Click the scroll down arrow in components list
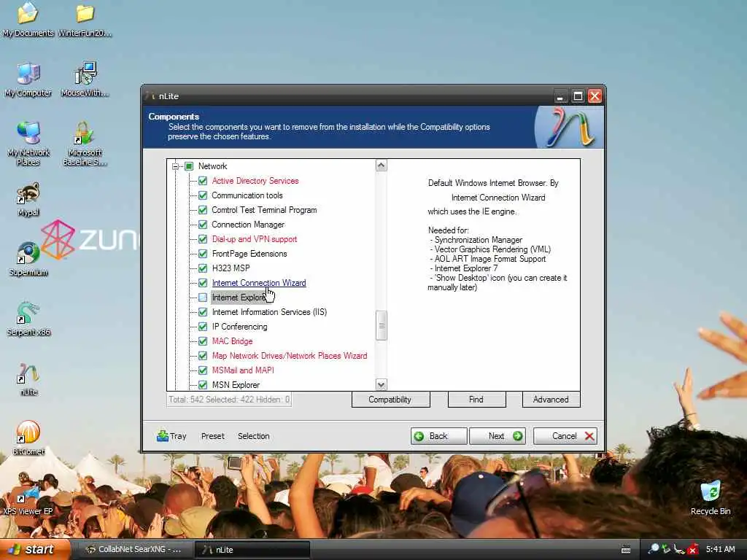Screen dimensions: 747x560 pyautogui.click(x=381, y=384)
